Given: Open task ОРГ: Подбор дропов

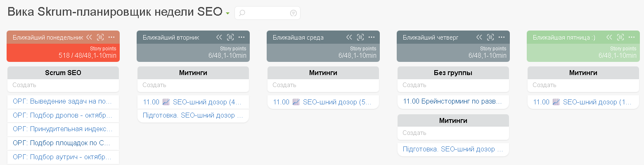Looking at the screenshot, I should (62, 115).
